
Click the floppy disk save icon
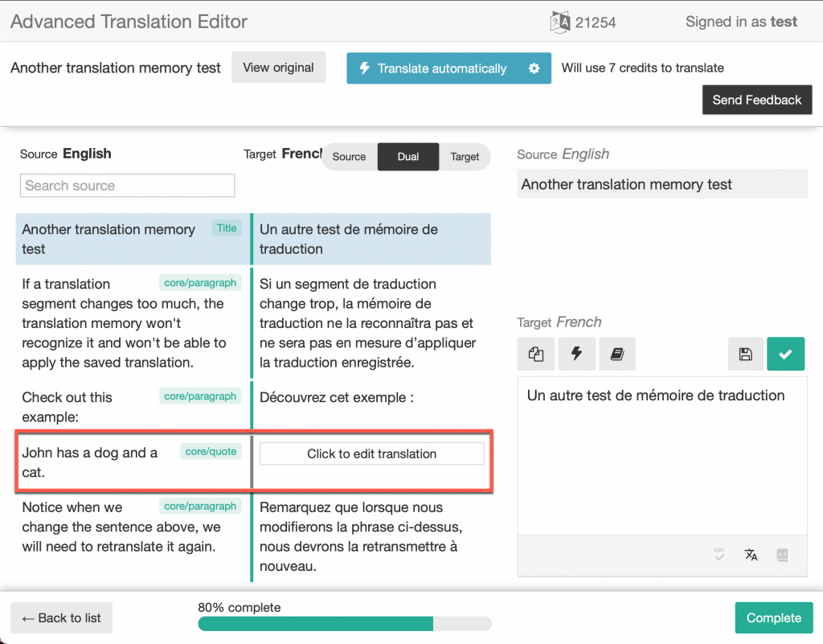coord(745,354)
